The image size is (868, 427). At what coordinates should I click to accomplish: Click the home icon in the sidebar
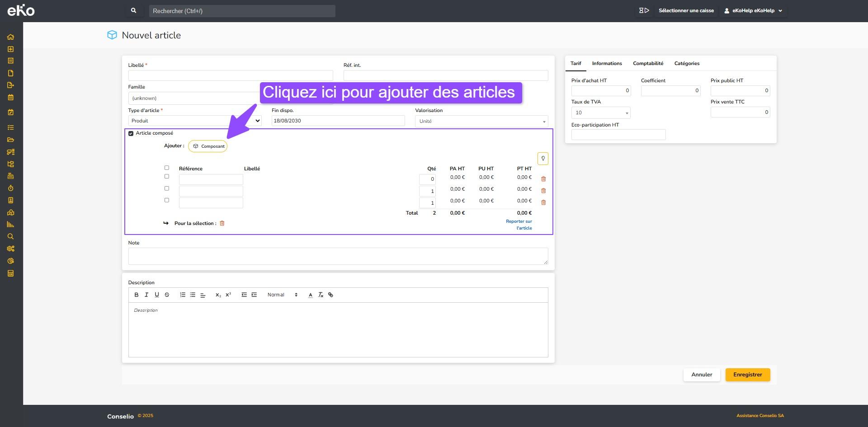pos(10,37)
